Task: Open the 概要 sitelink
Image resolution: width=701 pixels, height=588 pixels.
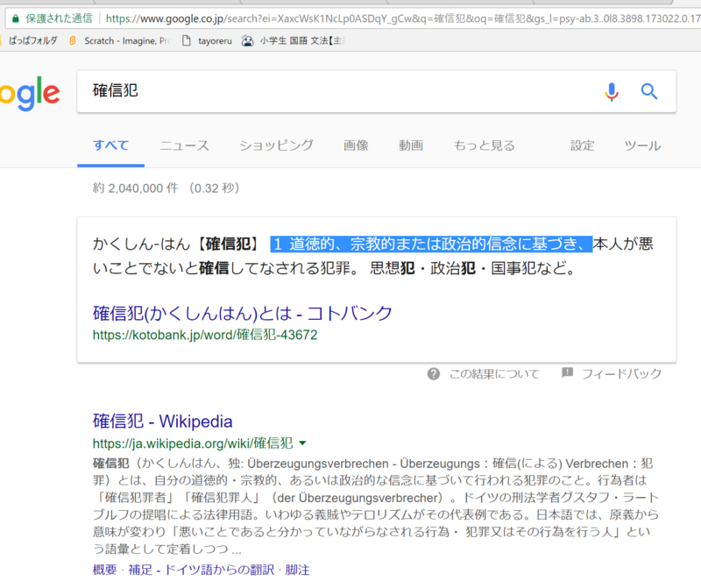Action: (104, 570)
